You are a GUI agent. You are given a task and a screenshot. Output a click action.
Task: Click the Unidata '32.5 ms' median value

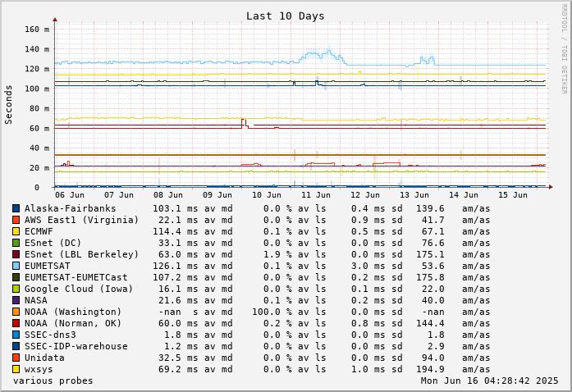(178, 358)
